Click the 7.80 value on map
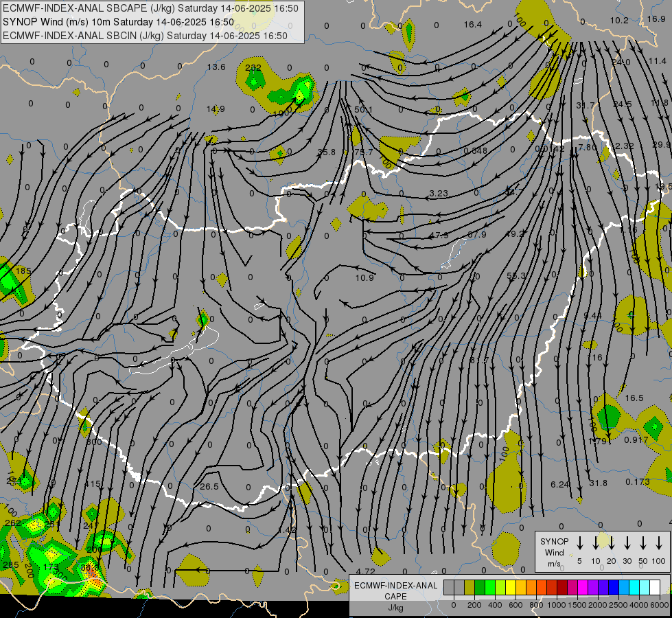The height and width of the screenshot is (618, 672). pyautogui.click(x=587, y=147)
